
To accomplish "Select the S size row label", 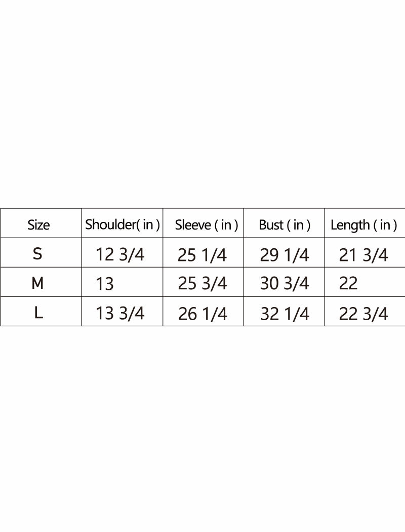I will (x=37, y=254).
